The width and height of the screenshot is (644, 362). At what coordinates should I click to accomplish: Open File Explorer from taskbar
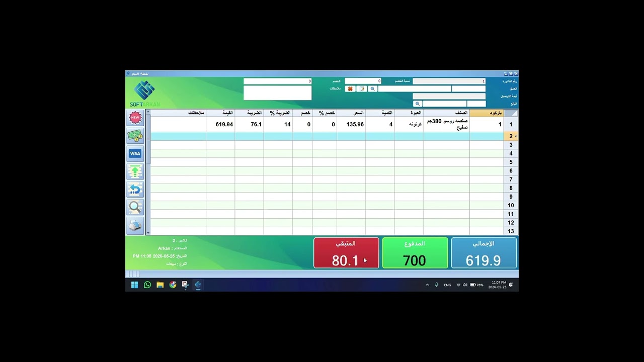160,285
